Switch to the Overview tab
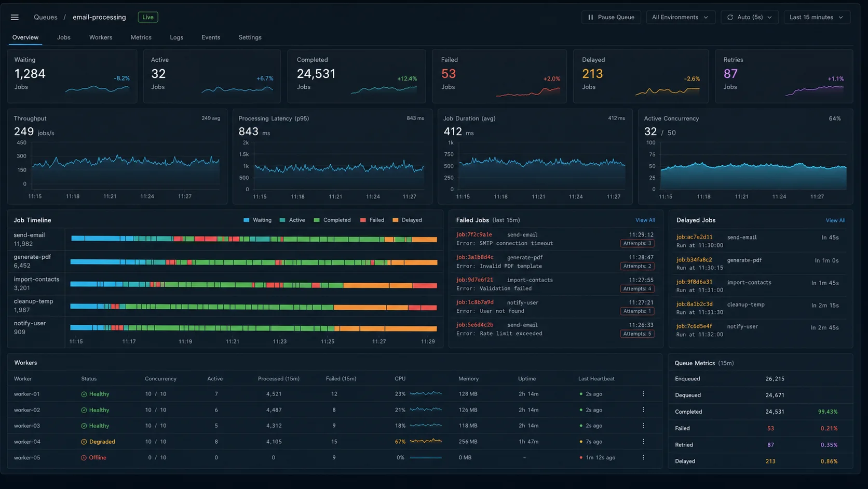 [25, 37]
